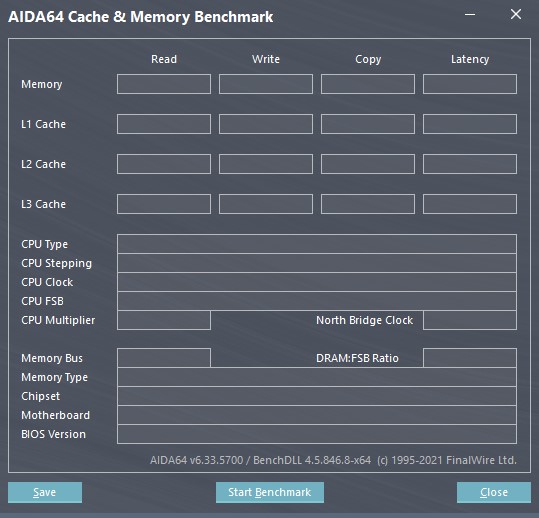Select the Memory Write result field
Image resolution: width=539 pixels, height=518 pixels.
pos(266,84)
